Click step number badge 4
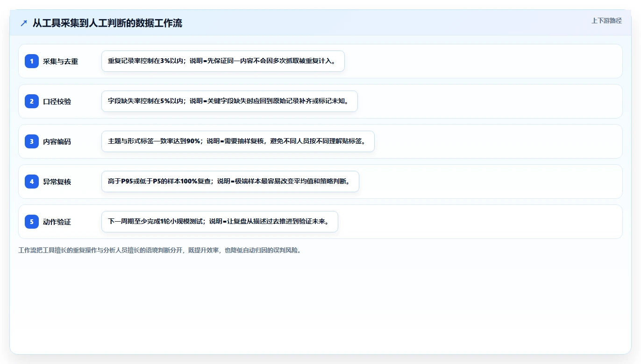The height and width of the screenshot is (364, 641). 32,182
